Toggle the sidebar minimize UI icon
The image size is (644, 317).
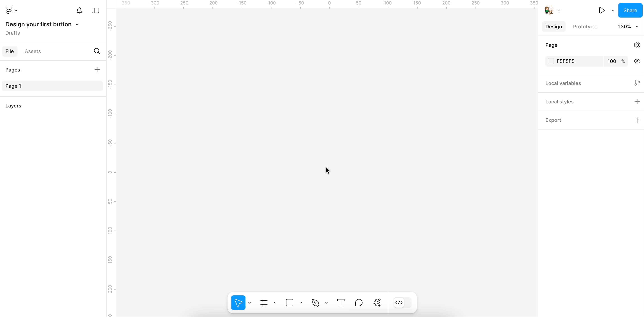(95, 11)
